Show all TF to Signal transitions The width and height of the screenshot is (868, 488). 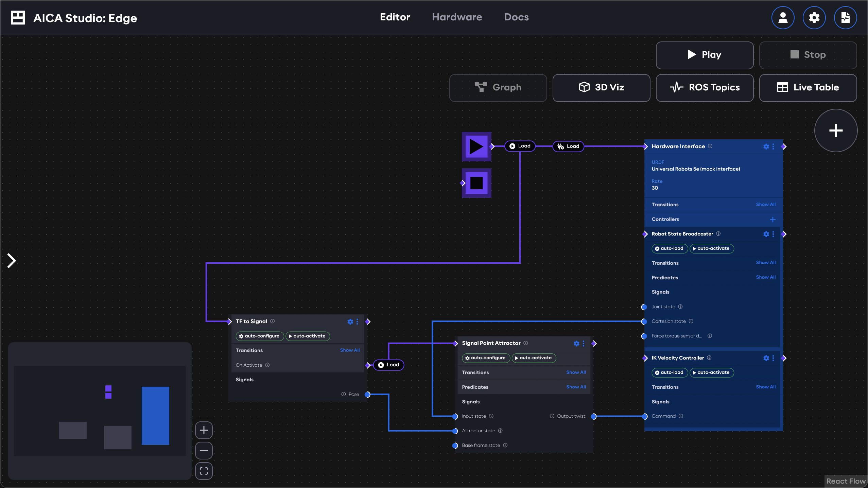pyautogui.click(x=350, y=350)
